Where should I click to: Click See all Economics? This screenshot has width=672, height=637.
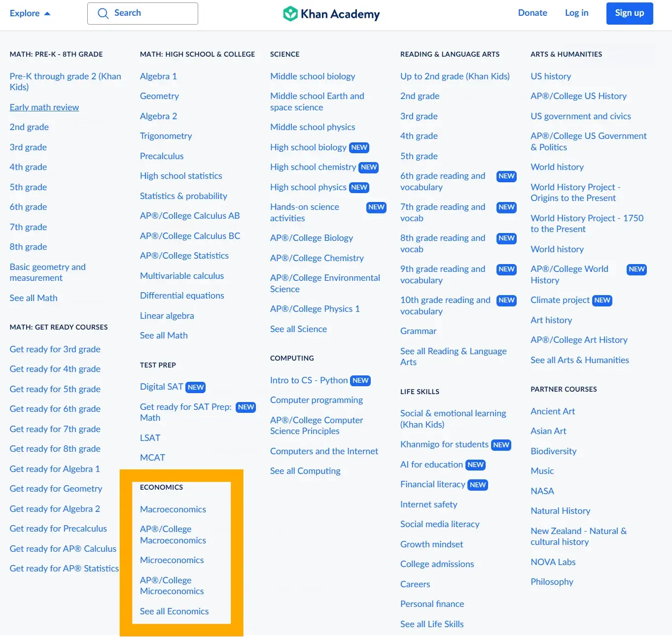click(x=174, y=611)
